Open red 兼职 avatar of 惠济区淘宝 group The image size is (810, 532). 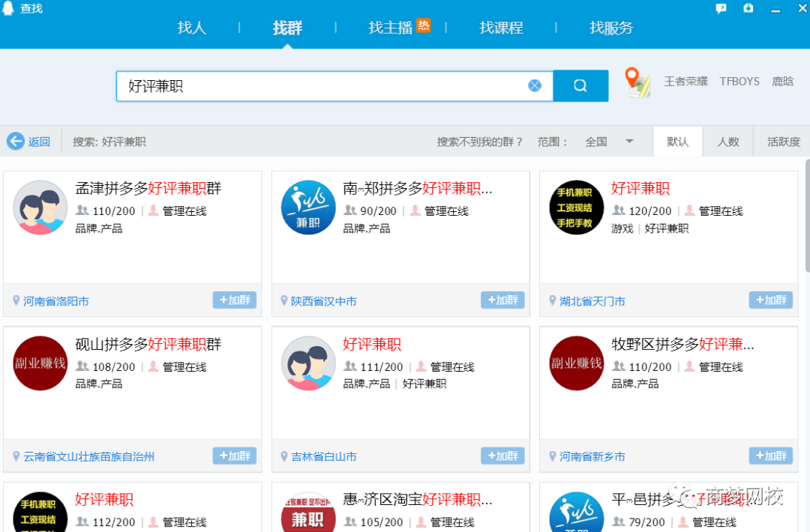(x=308, y=513)
